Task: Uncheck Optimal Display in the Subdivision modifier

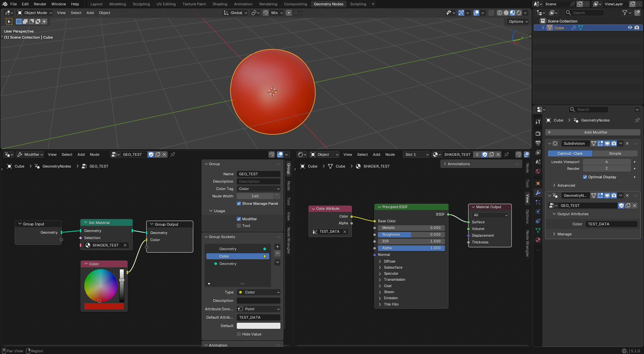Action: [585, 177]
